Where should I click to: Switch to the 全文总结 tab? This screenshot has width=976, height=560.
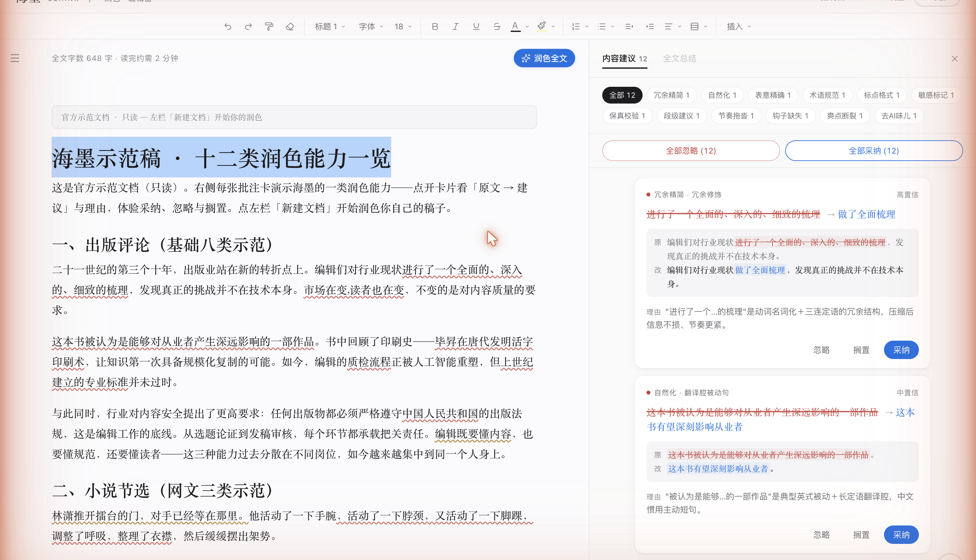(x=679, y=58)
